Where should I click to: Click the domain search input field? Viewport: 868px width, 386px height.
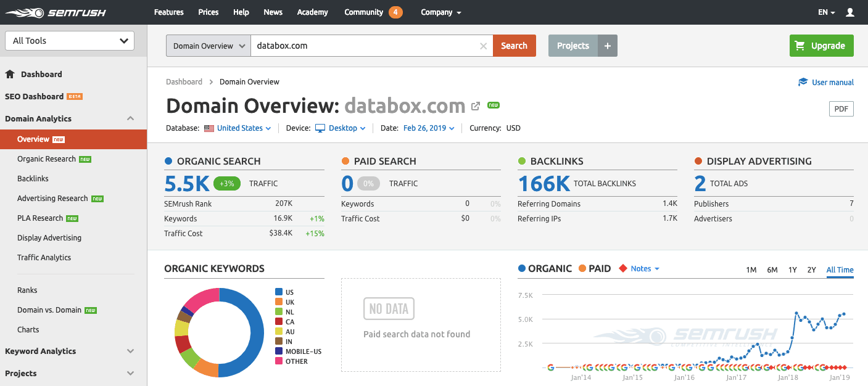click(x=364, y=46)
